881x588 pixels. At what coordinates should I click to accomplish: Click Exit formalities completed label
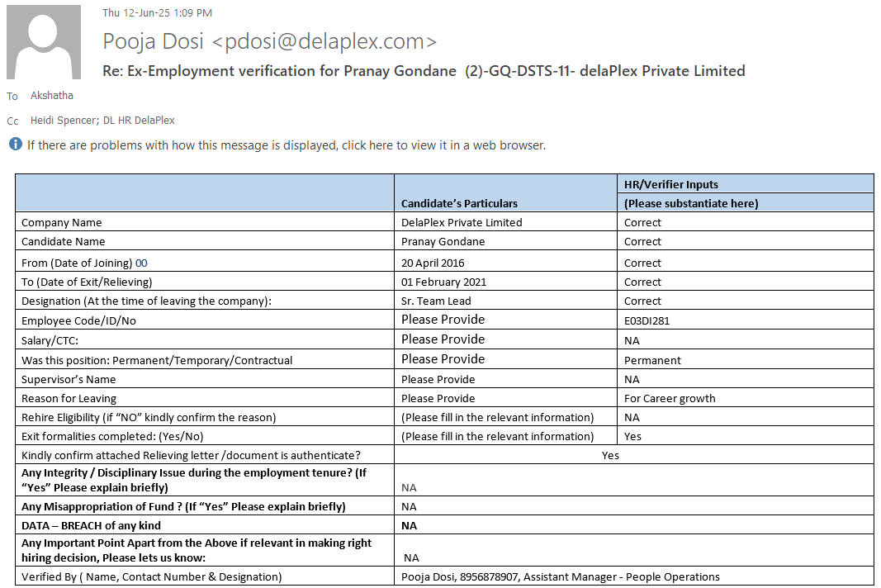click(112, 437)
